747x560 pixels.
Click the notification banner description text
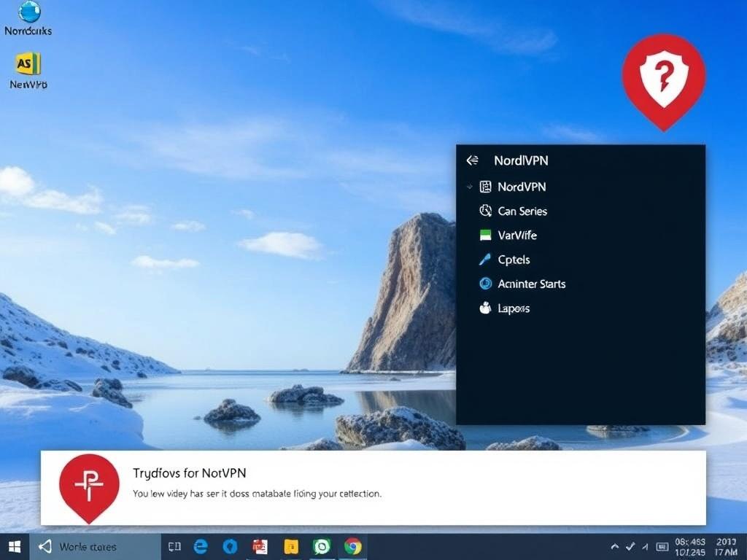(x=257, y=494)
